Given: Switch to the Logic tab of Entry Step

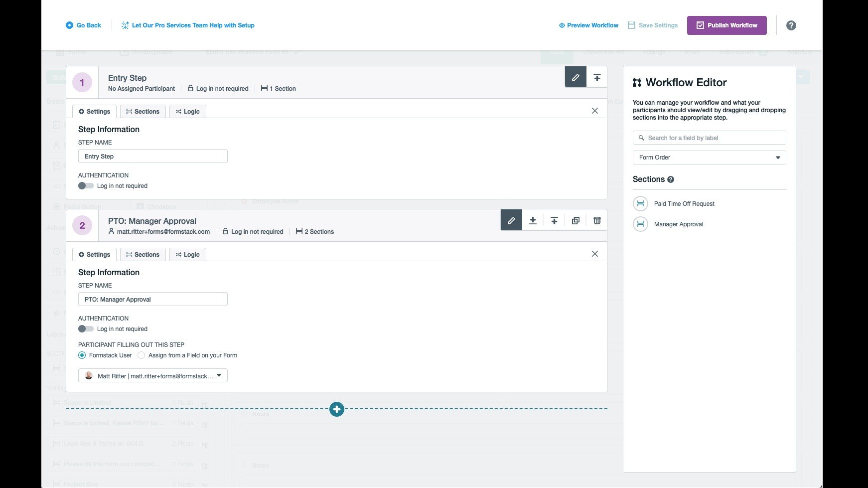Looking at the screenshot, I should 187,111.
